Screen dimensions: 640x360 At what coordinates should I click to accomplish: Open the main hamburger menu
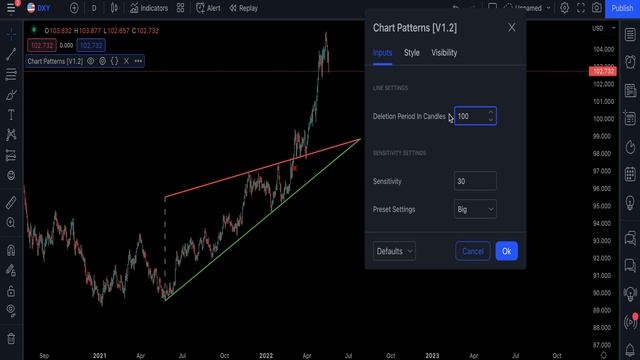(11, 8)
